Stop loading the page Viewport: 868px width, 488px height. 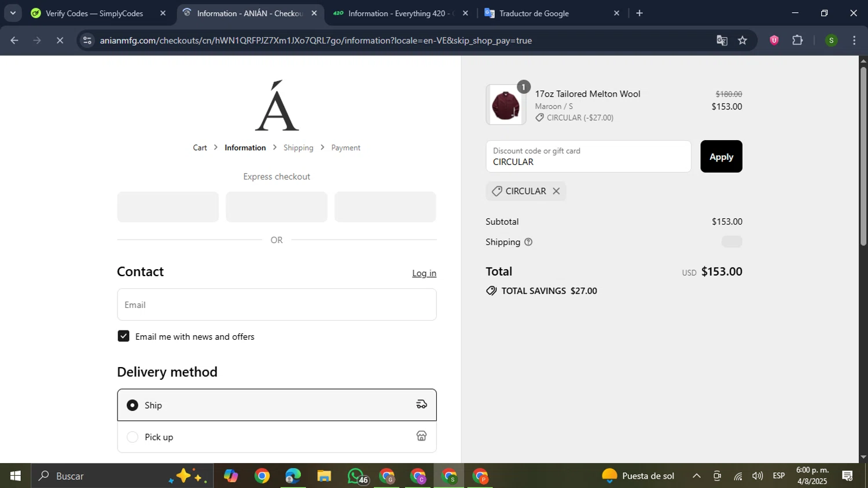[60, 41]
